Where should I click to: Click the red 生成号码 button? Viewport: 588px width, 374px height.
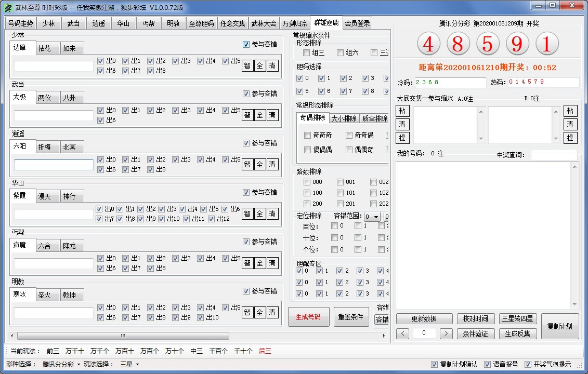[308, 317]
